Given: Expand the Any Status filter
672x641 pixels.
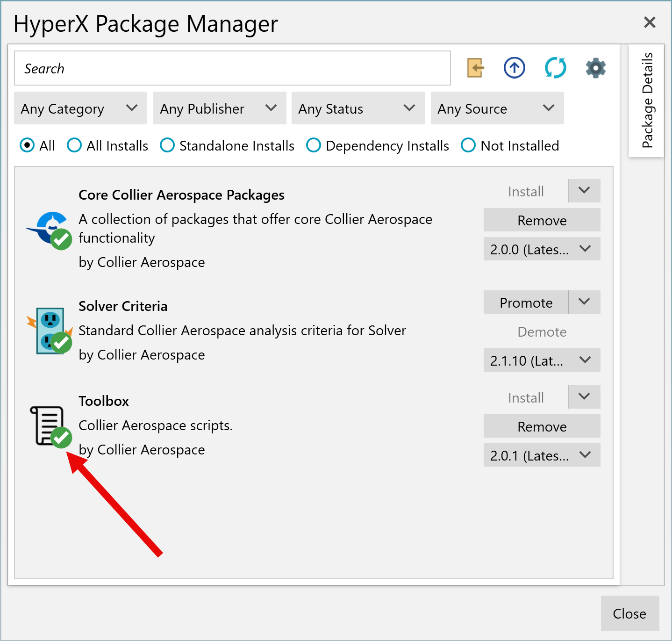Looking at the screenshot, I should [x=358, y=108].
